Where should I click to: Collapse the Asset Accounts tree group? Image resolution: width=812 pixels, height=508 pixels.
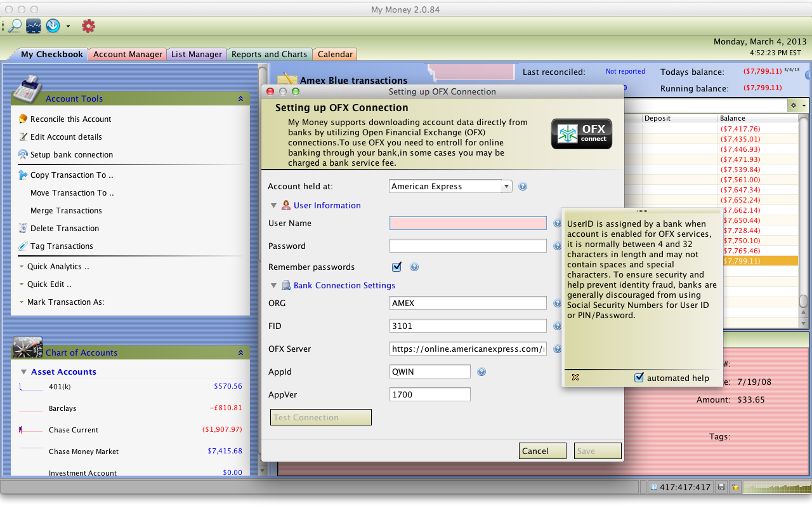(23, 372)
